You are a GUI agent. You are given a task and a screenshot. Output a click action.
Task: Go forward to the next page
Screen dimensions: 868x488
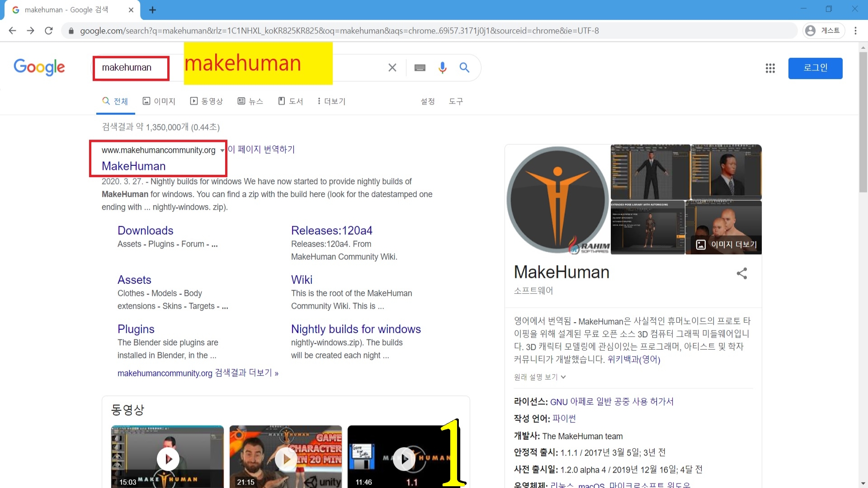[30, 31]
